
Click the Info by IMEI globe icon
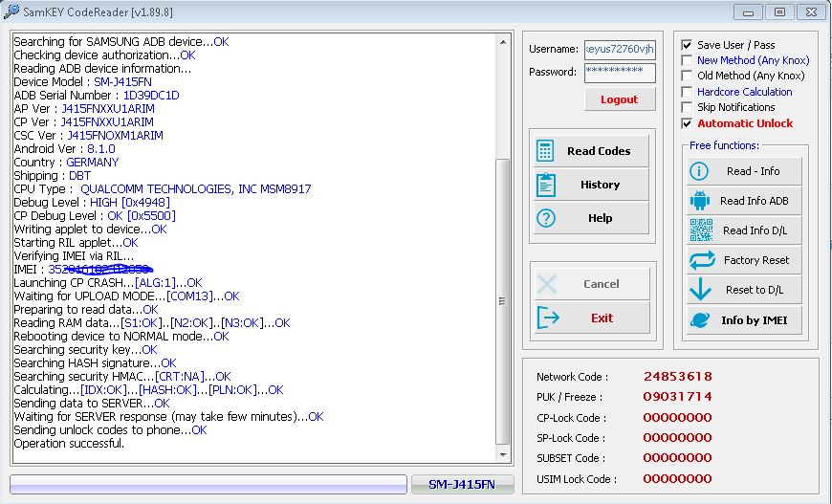(700, 320)
